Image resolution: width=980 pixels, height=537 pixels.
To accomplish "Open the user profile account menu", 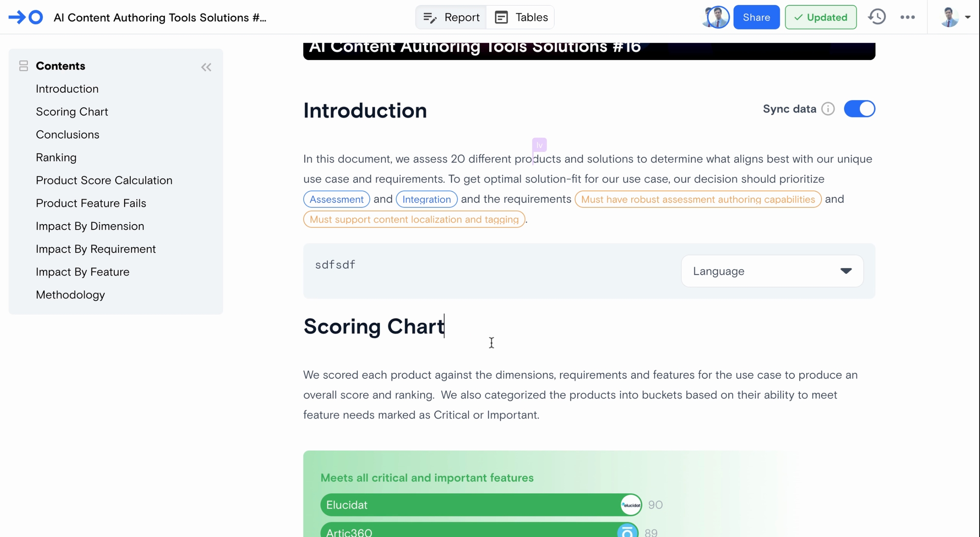I will [954, 17].
